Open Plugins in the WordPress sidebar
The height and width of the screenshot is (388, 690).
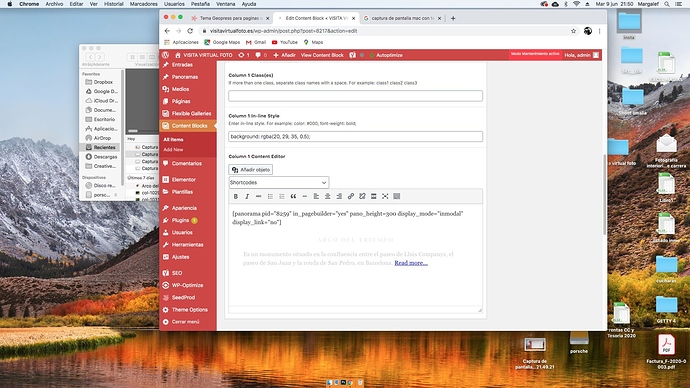180,220
